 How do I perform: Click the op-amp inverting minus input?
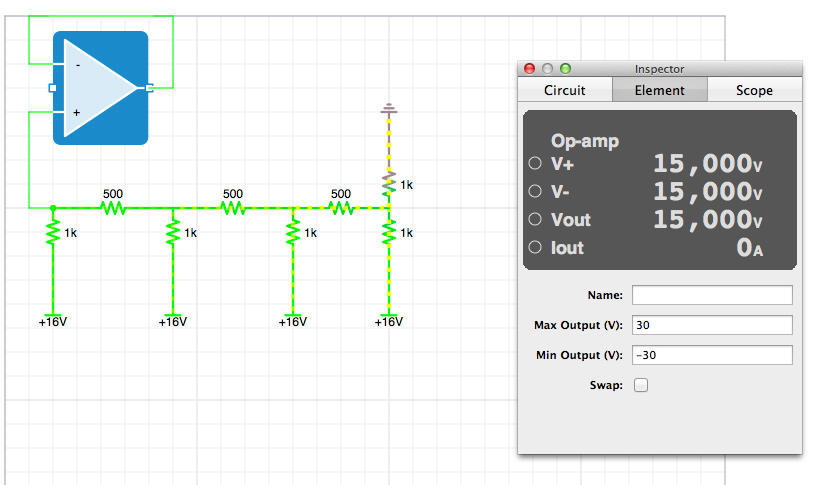point(78,65)
